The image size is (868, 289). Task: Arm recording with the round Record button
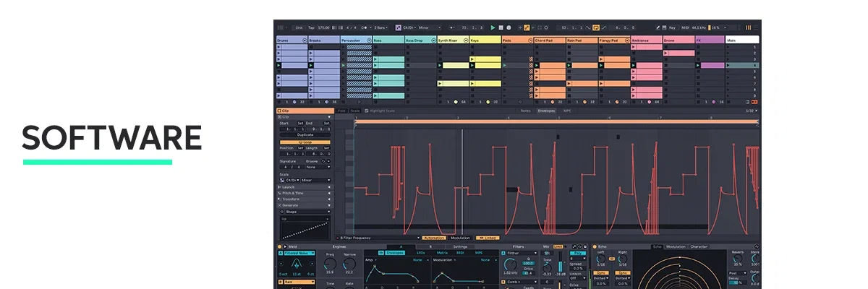[509, 27]
